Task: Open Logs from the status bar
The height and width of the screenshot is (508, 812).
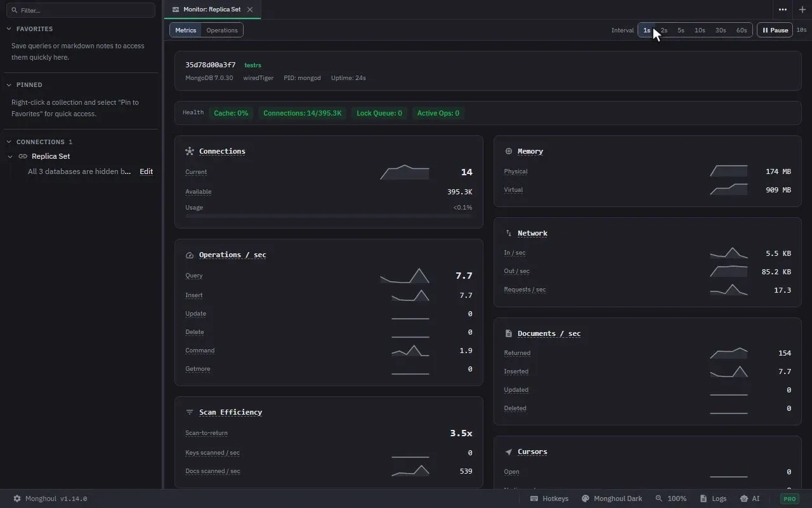Action: click(713, 498)
